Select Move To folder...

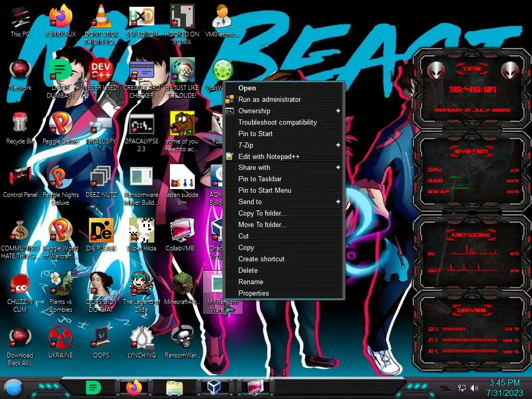tap(284, 224)
